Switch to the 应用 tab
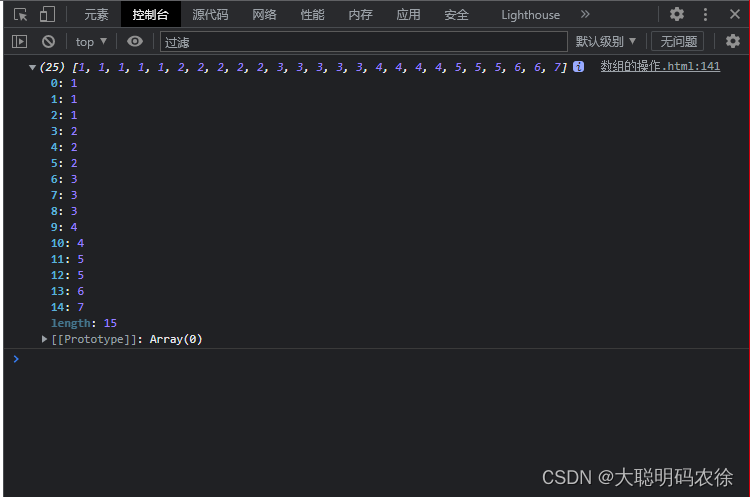Screen dimensions: 750x497 (408, 15)
